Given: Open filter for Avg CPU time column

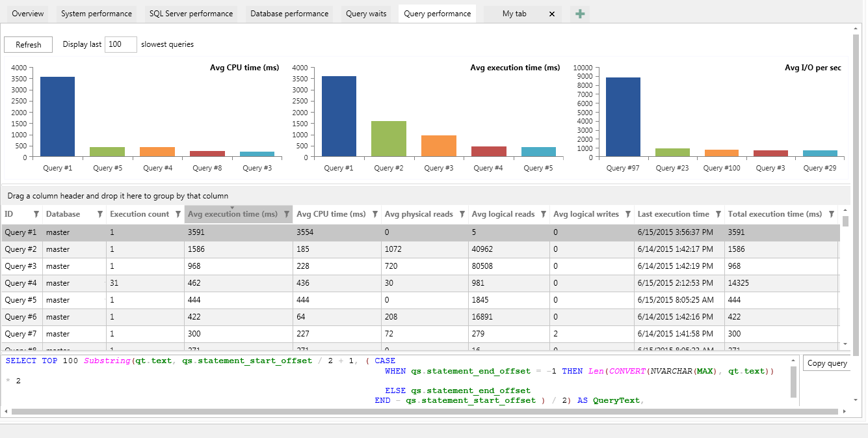Looking at the screenshot, I should click(x=375, y=214).
